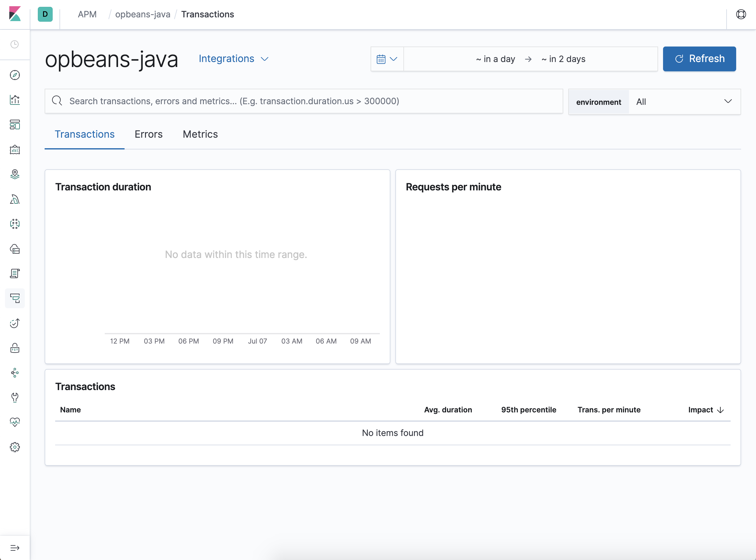Click the end date '~ in 2 days'
Viewport: 756px width, 560px height.
[x=563, y=59]
